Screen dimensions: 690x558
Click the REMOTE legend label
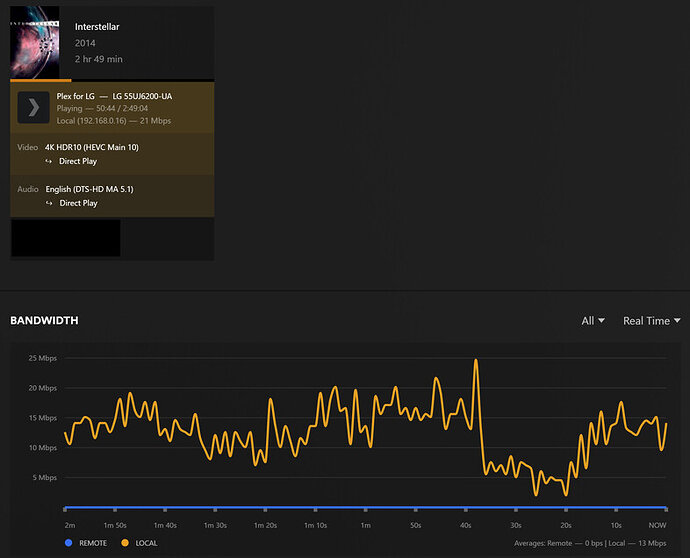(93, 543)
